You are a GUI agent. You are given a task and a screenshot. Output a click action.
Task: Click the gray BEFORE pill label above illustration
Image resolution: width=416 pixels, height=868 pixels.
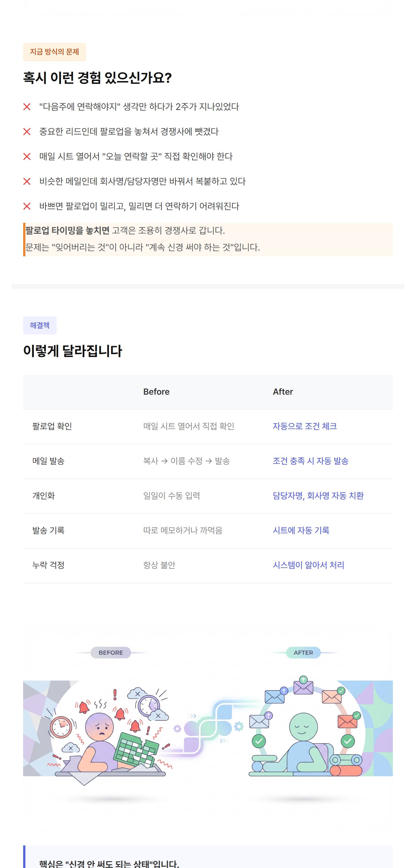click(111, 653)
